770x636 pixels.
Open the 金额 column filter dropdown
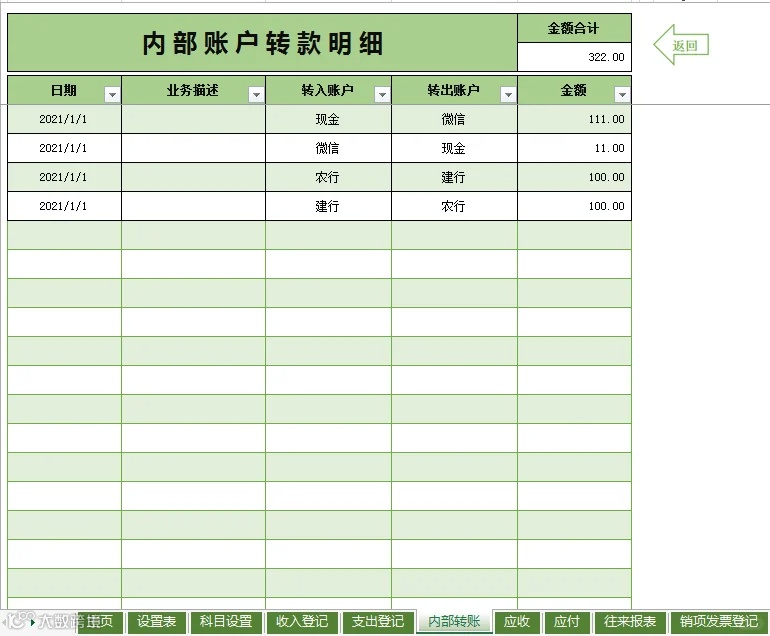622,94
